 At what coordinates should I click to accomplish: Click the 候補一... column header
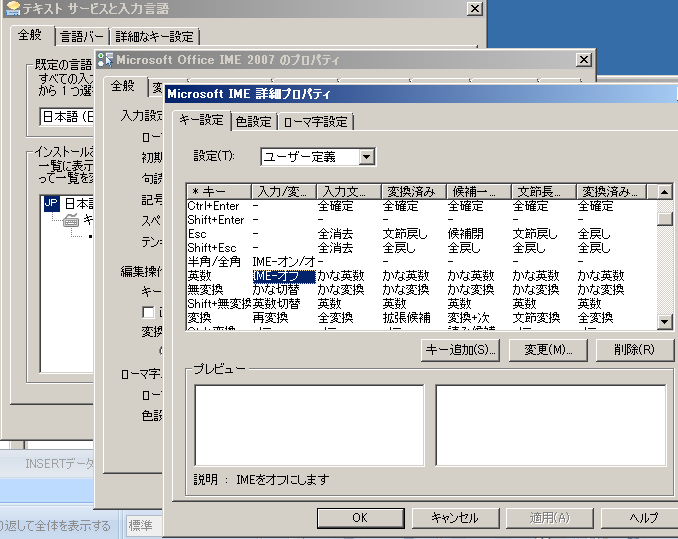pyautogui.click(x=479, y=191)
